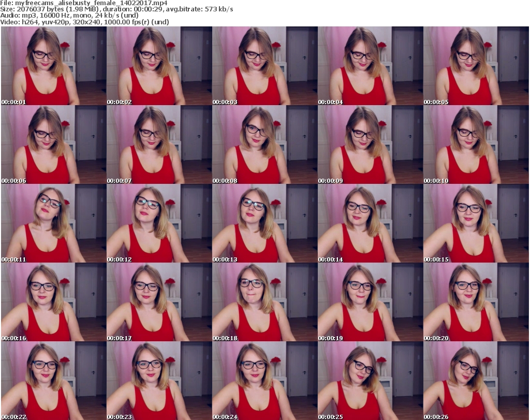This screenshot has height=420, width=530.
Task: Select the thumbnail frame stamped 00:00:05
Action: pos(476,66)
